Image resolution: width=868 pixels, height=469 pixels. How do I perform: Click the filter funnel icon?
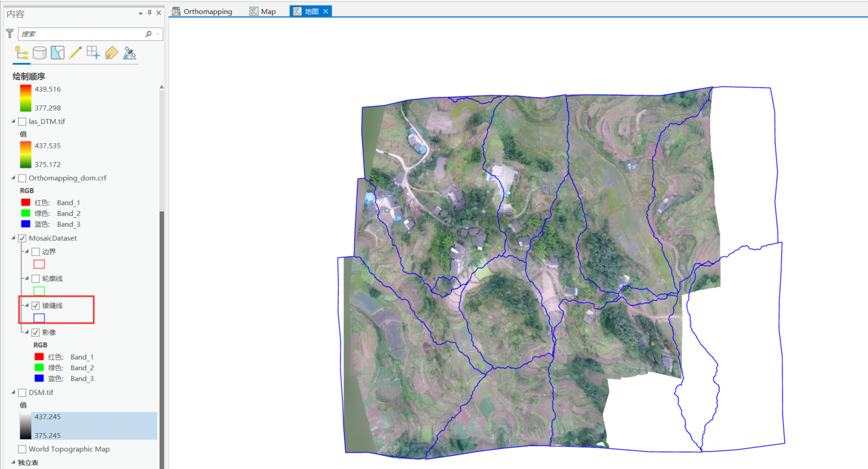coord(10,34)
